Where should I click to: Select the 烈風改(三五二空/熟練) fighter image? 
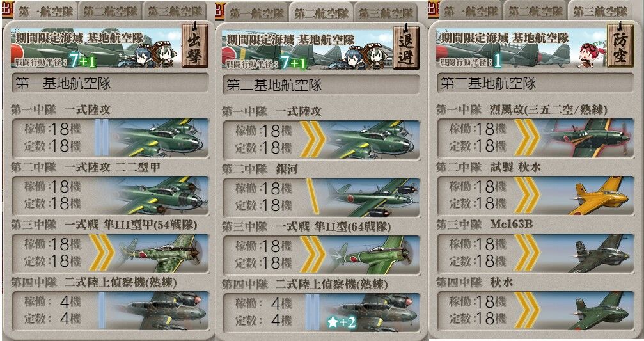[587, 138]
